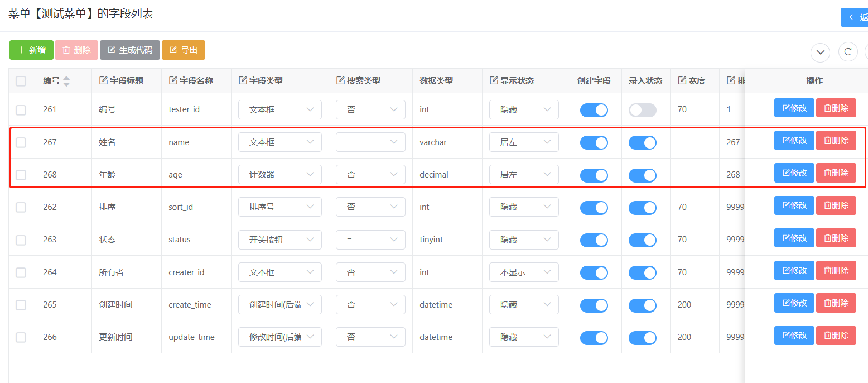Click the circular down-chevron icon at top right
The height and width of the screenshot is (383, 868).
(x=820, y=52)
